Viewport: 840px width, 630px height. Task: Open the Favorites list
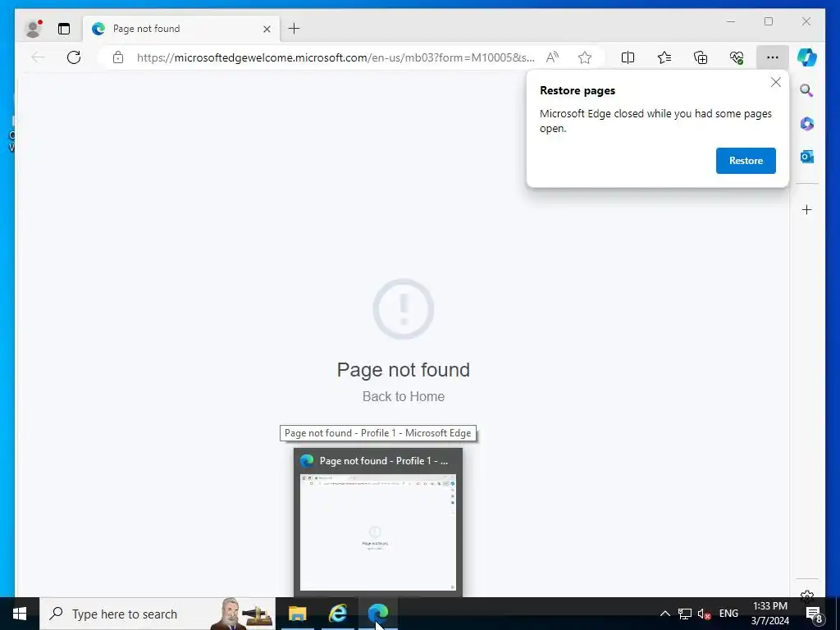click(x=664, y=57)
